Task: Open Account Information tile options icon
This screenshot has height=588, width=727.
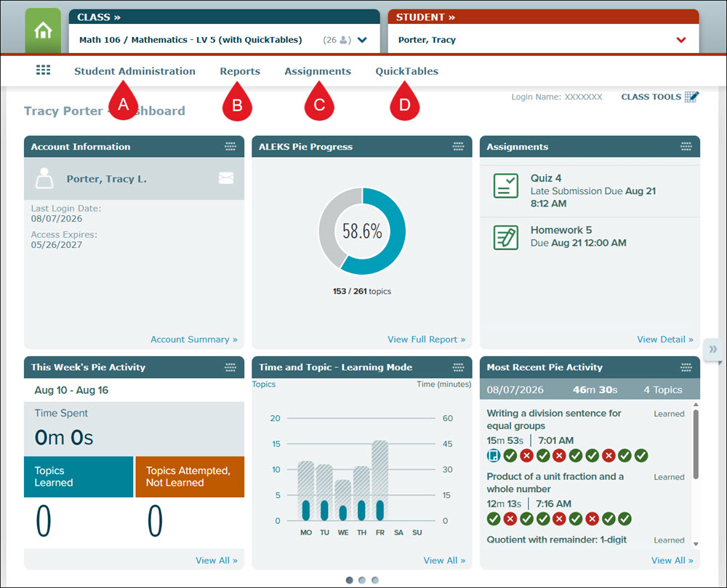Action: [x=230, y=146]
